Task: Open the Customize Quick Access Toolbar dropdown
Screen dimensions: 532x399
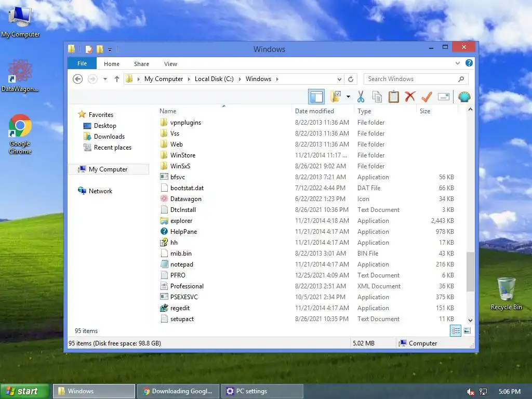Action: [x=110, y=50]
